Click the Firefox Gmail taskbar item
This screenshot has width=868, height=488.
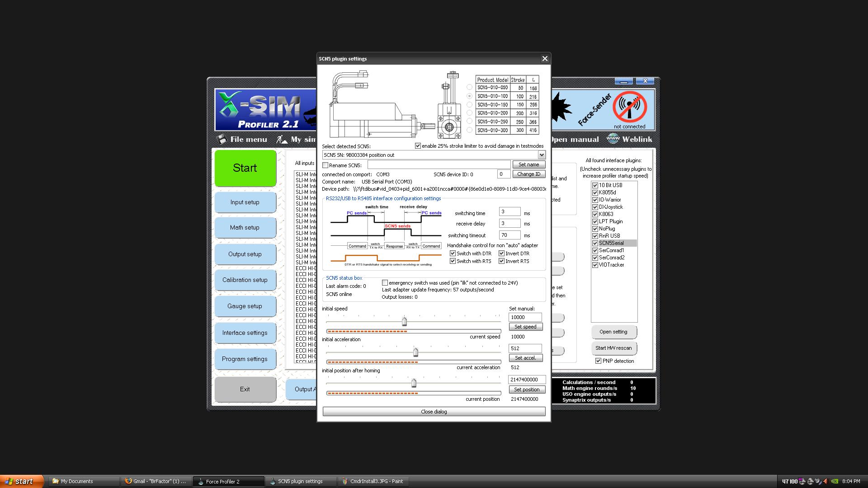156,481
